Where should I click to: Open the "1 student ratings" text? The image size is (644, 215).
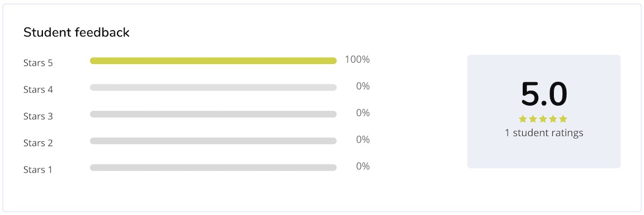544,133
